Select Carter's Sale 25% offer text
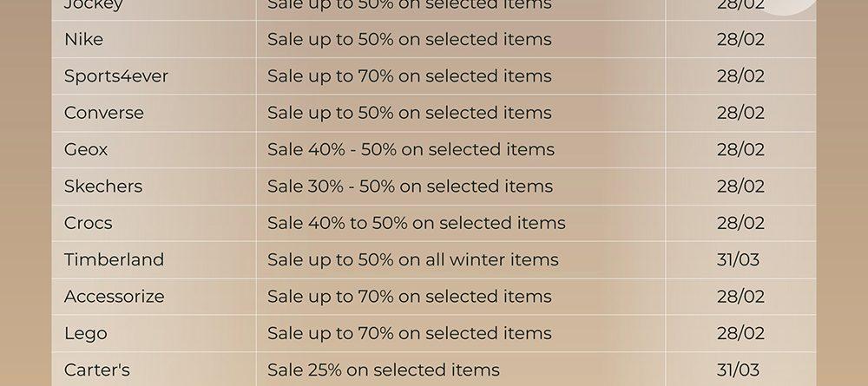The image size is (868, 386). point(384,370)
